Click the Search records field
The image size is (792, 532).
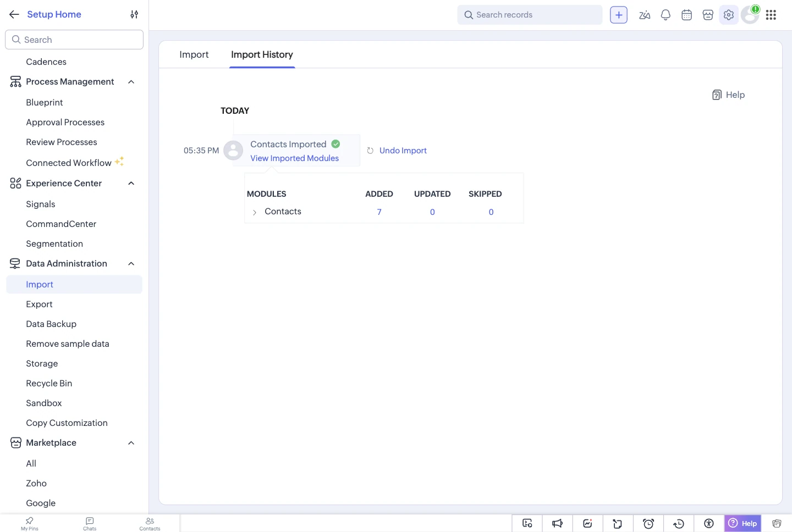530,15
